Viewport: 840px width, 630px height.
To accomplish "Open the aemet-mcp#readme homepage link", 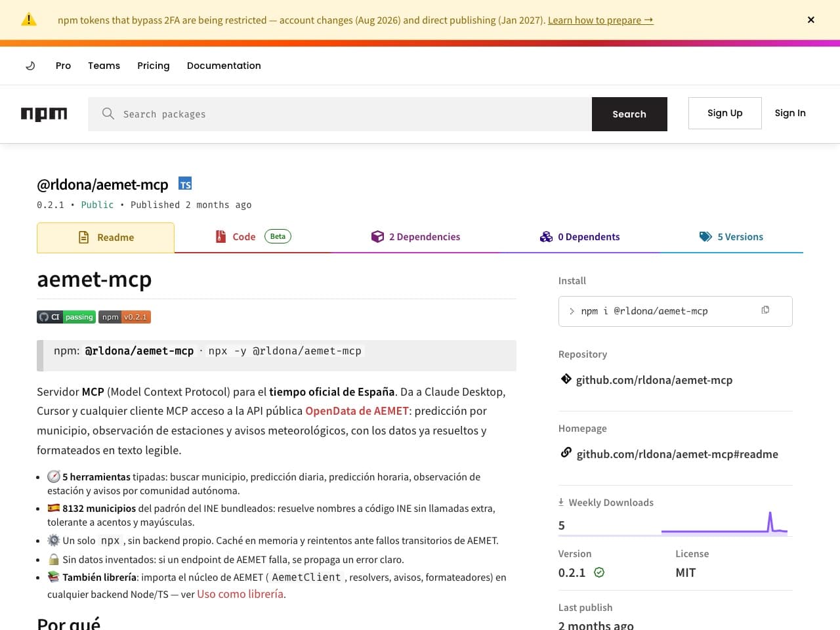I will point(677,454).
